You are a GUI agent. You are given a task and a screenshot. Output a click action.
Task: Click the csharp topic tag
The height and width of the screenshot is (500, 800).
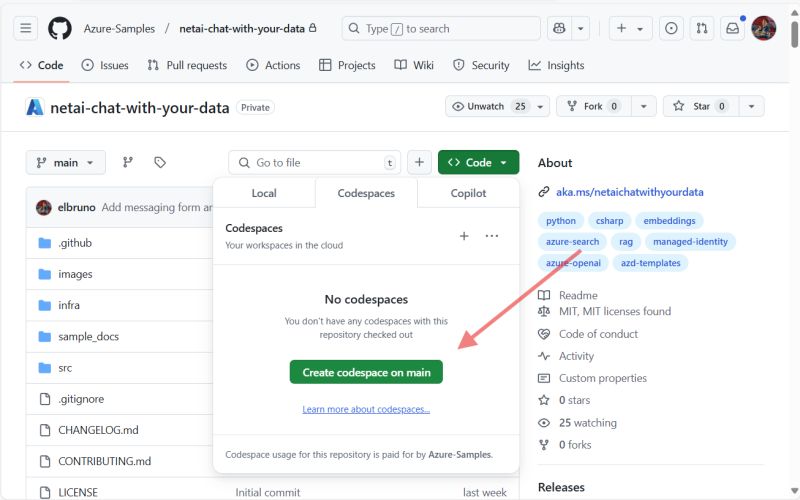610,220
